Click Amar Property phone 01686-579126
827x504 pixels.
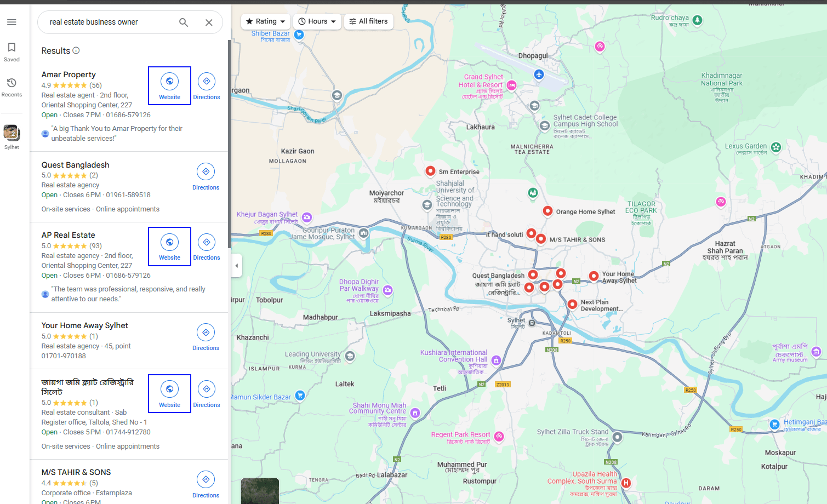(128, 115)
